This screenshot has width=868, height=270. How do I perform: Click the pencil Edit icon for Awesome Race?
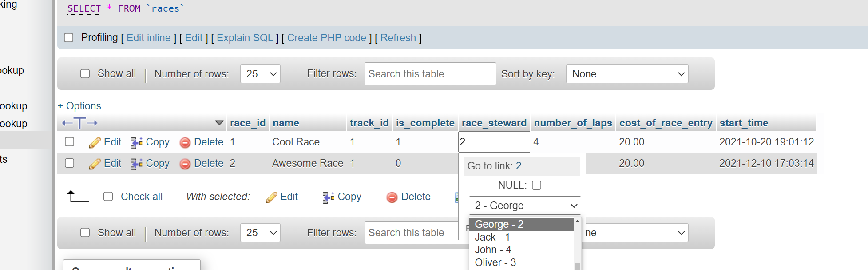(x=95, y=164)
